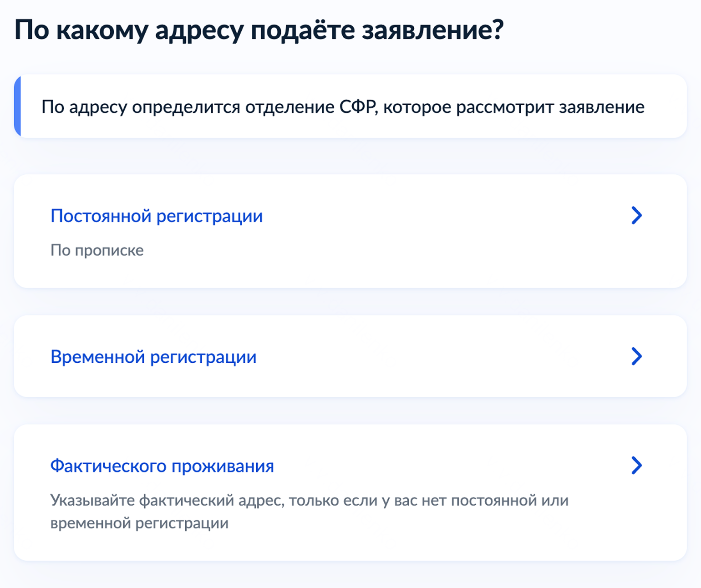701x588 pixels.
Task: Click the chevron beside Временной регистрации
Action: [636, 356]
